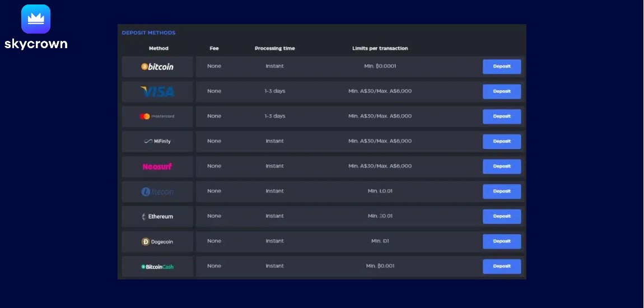Click Neosurf processing time 'Instant'
This screenshot has height=308, width=644.
275,166
